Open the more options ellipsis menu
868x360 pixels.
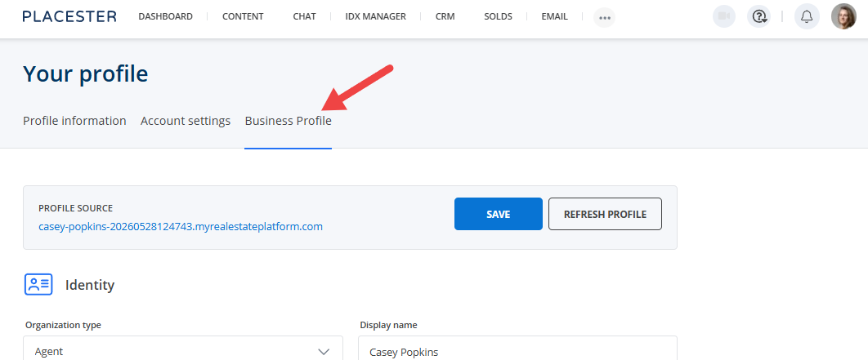coord(605,18)
